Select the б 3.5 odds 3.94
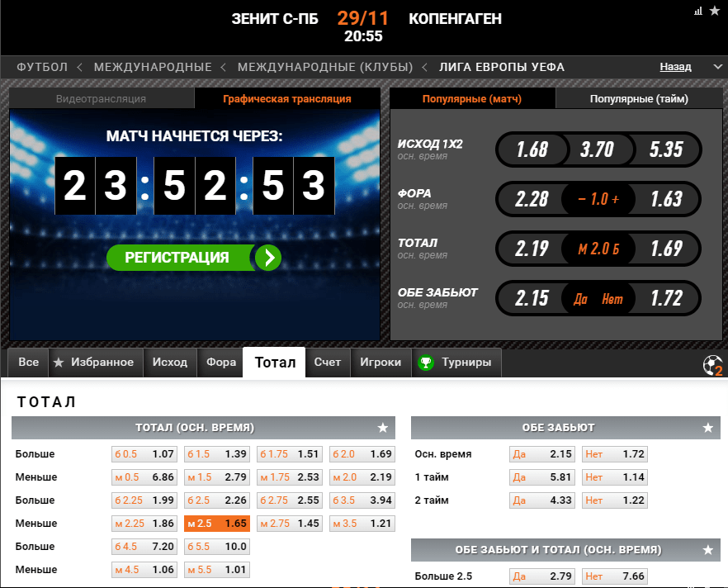This screenshot has width=728, height=588. click(x=362, y=500)
